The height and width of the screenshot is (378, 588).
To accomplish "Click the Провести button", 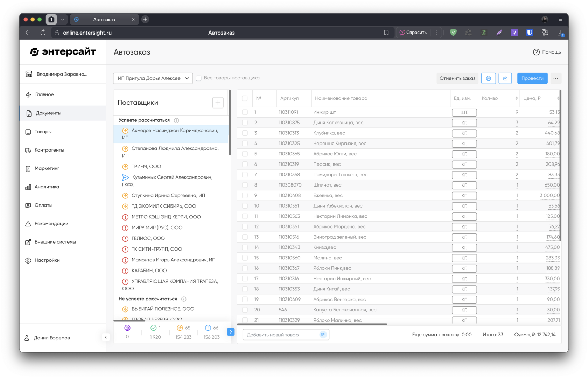I will [x=532, y=78].
